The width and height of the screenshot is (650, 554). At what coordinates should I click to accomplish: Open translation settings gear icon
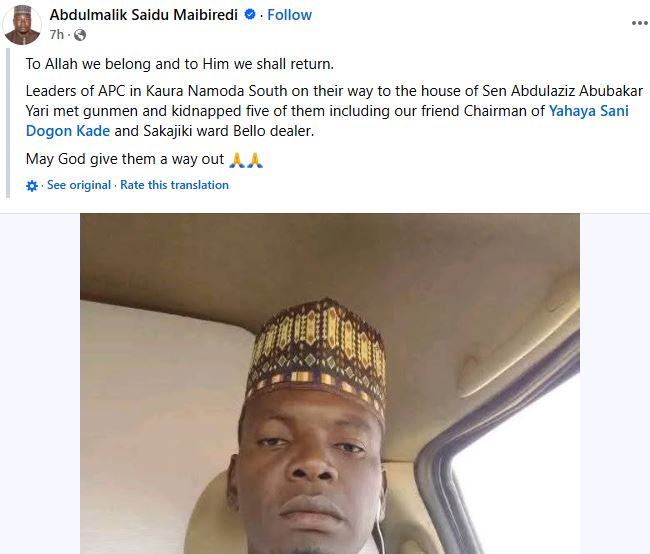click(x=32, y=186)
